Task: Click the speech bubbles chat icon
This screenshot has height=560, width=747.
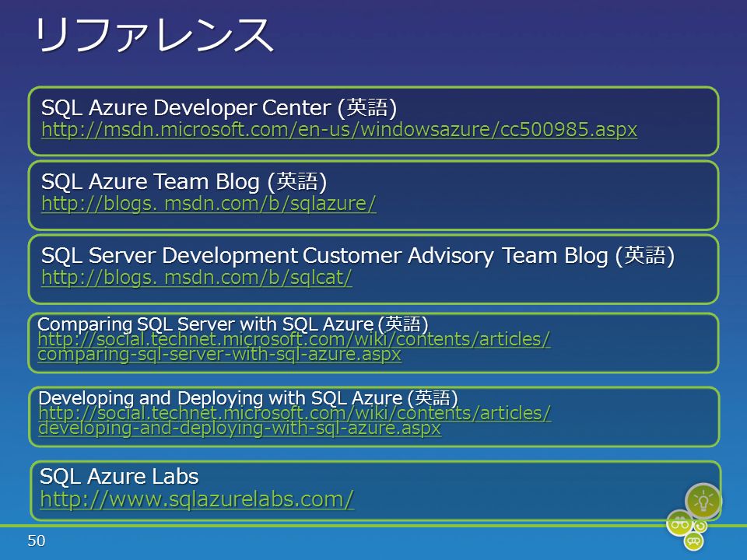Action: point(693,541)
